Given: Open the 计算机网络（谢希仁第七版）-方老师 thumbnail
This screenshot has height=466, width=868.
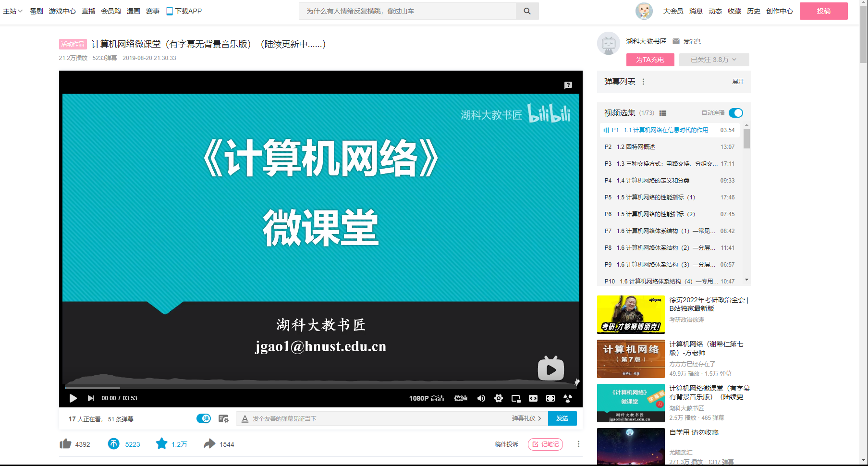Looking at the screenshot, I should (x=631, y=359).
